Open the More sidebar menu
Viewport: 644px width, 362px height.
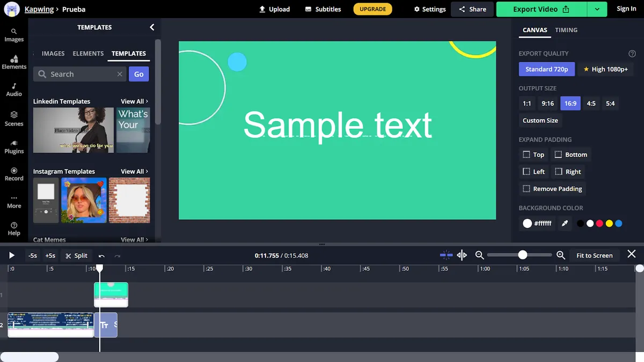(14, 202)
